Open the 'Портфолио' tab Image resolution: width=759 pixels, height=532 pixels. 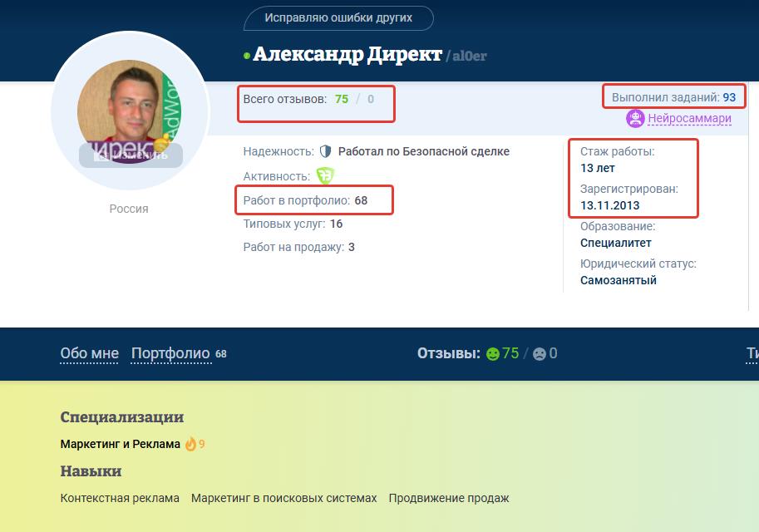[171, 353]
